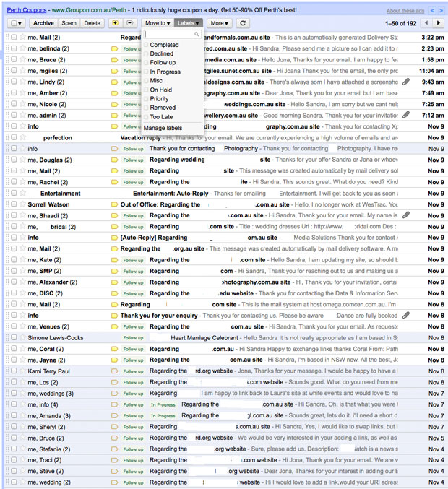
Task: Click the mark not important minus icon
Action: pos(129,23)
